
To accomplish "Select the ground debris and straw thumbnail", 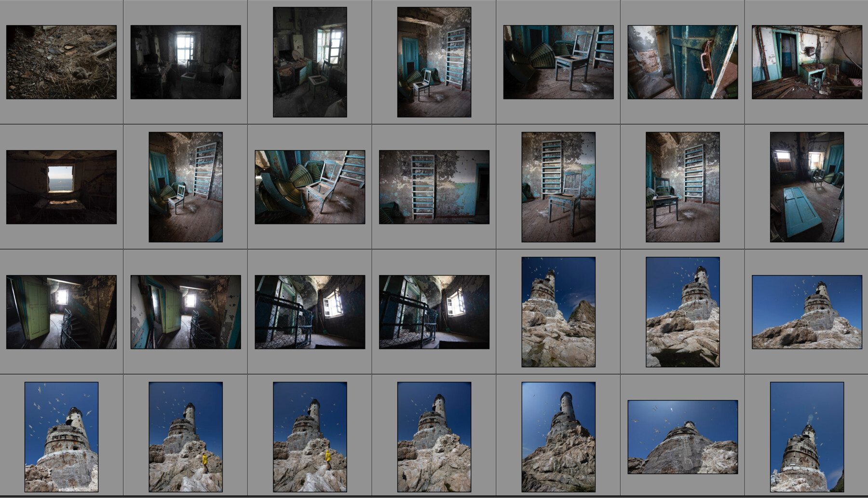I will [61, 62].
